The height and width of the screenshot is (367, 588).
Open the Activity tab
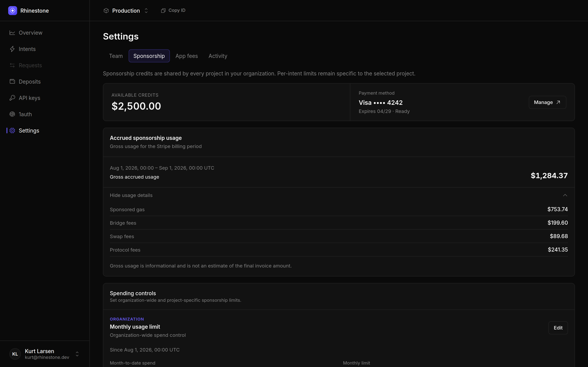[218, 56]
